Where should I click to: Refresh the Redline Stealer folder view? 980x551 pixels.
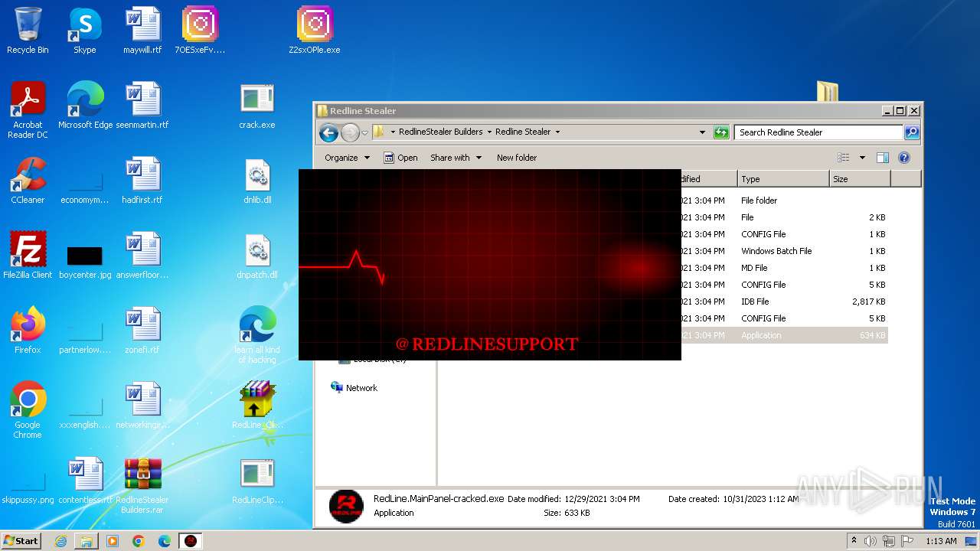tap(721, 132)
